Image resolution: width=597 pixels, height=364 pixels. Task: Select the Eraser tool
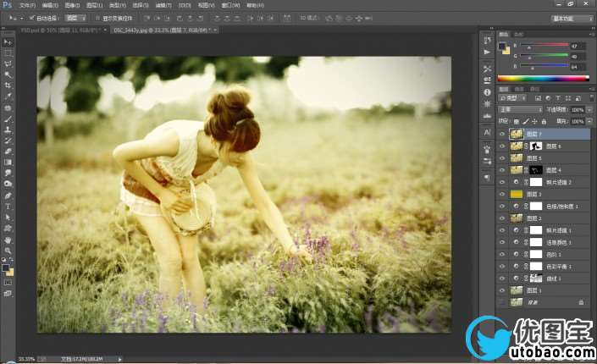pos(8,152)
